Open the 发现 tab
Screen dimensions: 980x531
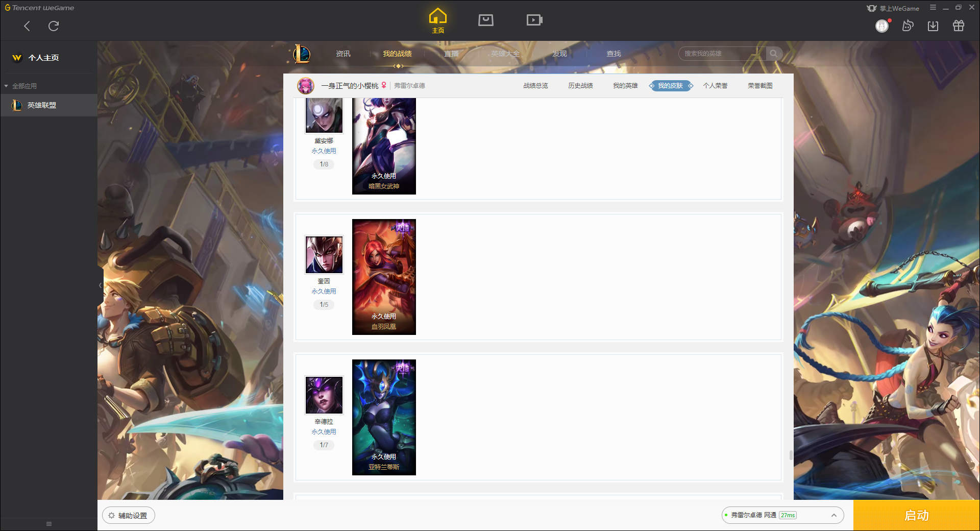559,54
